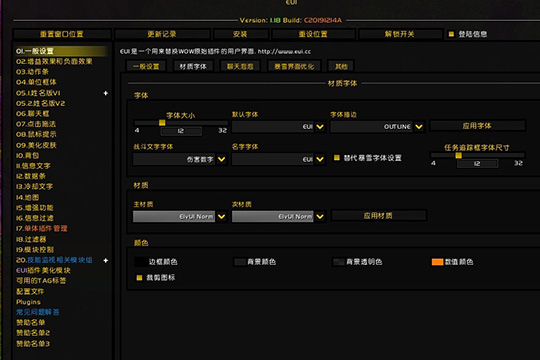
Task: Open EUI插件美化模块 in the sidebar
Action: 43,270
